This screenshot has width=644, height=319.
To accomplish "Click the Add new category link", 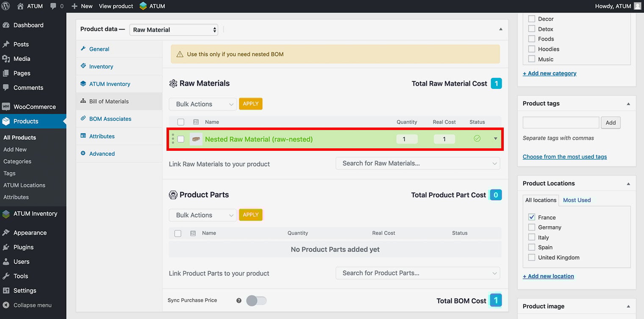I will [x=550, y=73].
